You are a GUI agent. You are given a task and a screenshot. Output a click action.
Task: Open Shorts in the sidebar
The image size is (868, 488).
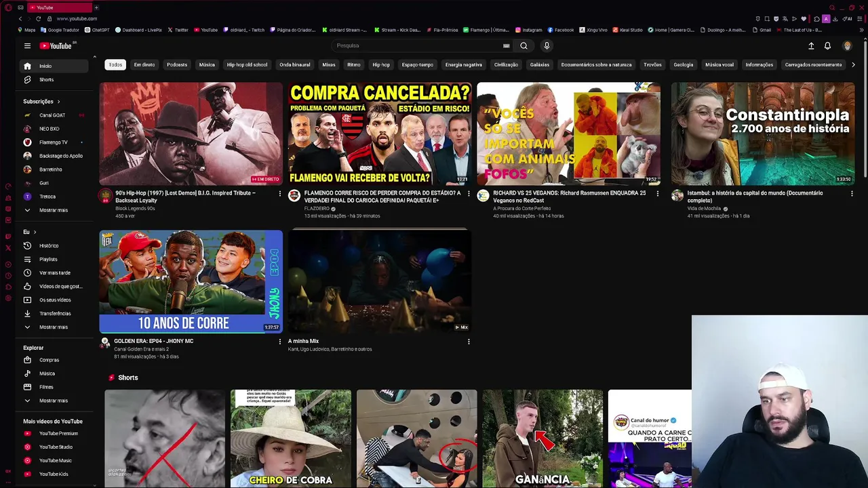54,79
